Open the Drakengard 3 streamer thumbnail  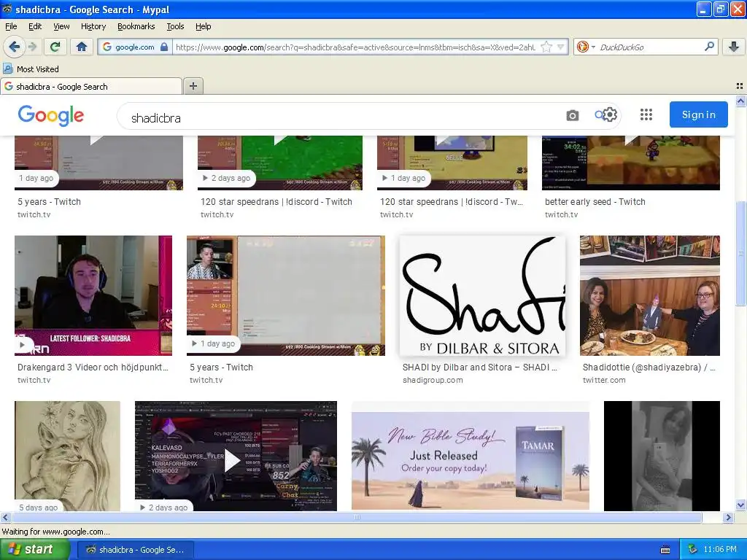(x=93, y=295)
